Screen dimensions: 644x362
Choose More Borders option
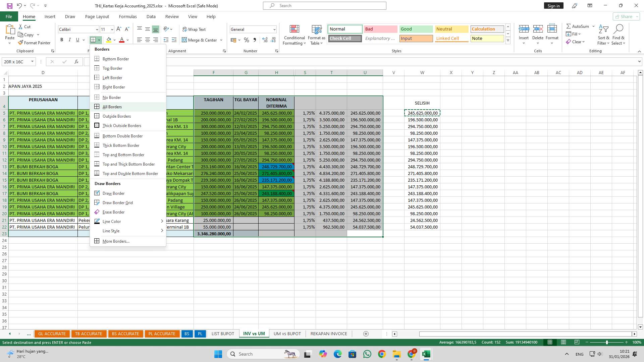coord(115,241)
